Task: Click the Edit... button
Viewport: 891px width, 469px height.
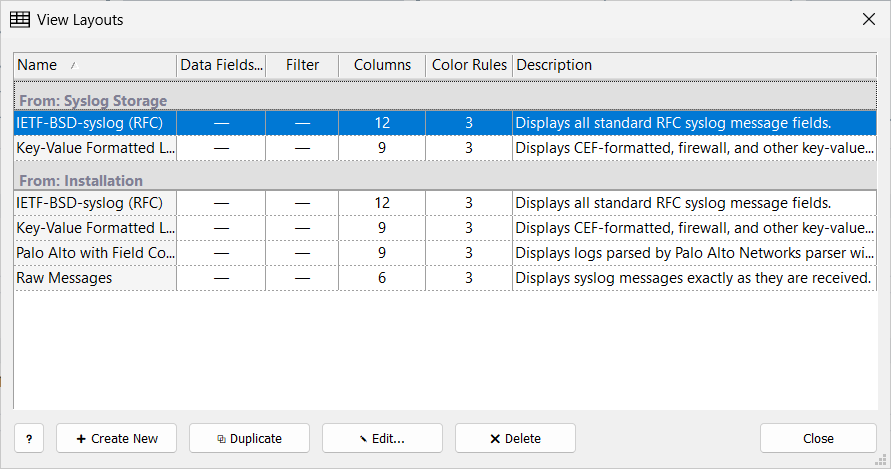Action: pos(382,438)
